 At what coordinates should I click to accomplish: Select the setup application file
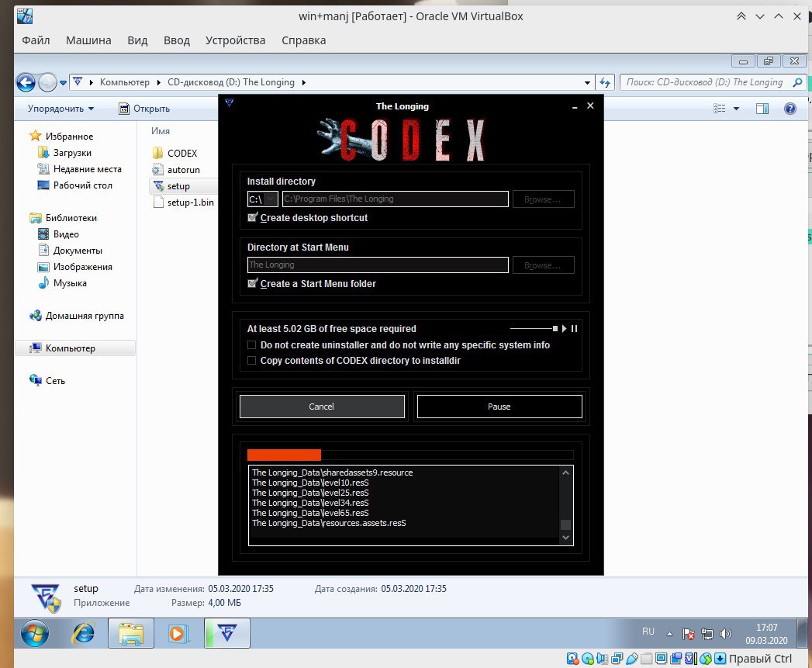pyautogui.click(x=171, y=186)
